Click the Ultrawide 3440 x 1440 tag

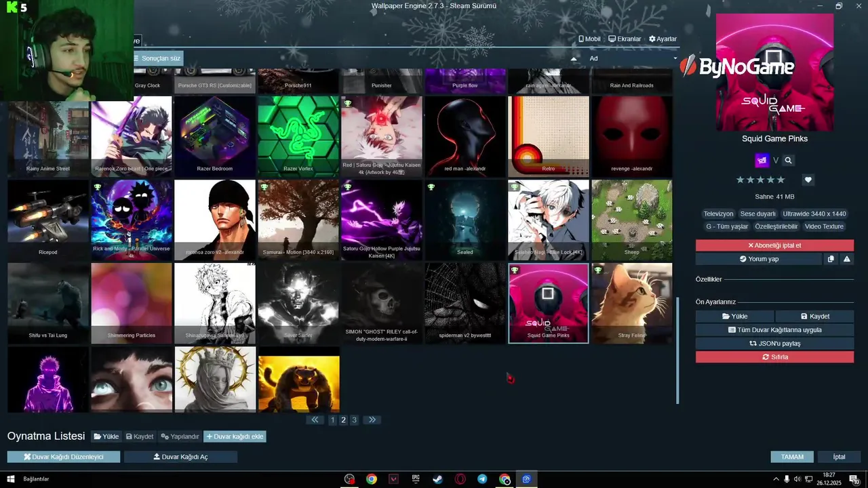pyautogui.click(x=814, y=213)
